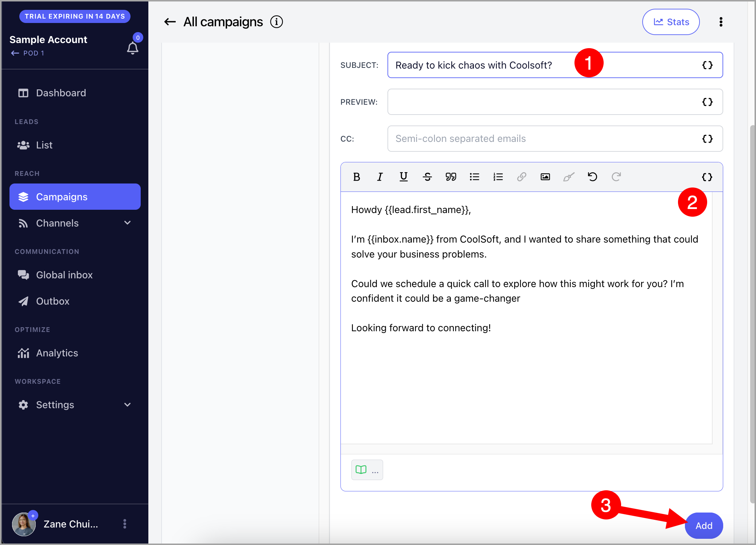This screenshot has width=756, height=545.
Task: Open variables menu in the editor toolbar
Action: [x=707, y=177]
